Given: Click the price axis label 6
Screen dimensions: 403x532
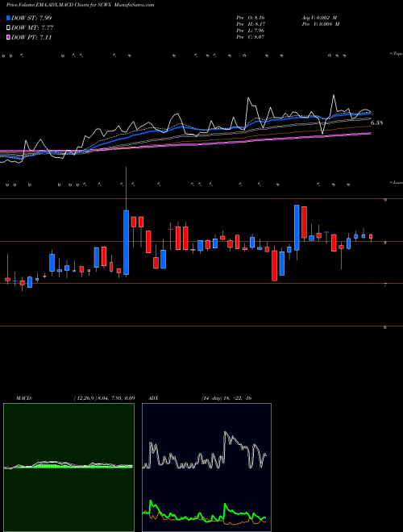Looking at the screenshot, I should coord(385,328).
